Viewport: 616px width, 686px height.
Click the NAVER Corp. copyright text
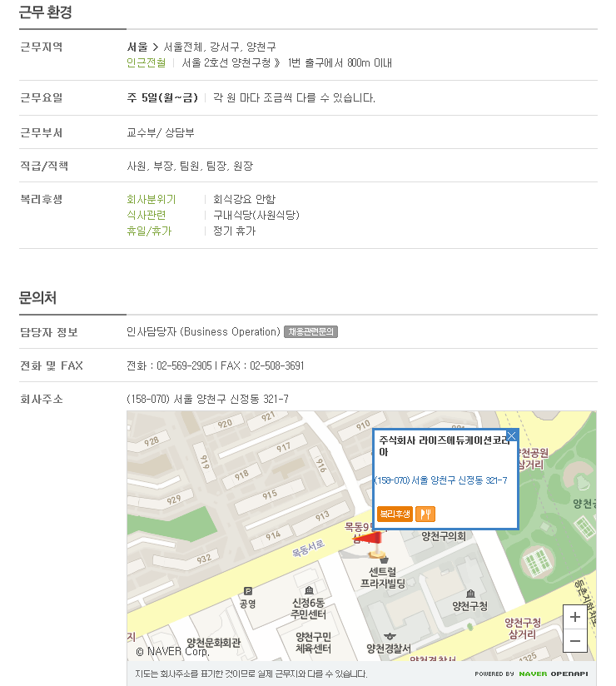point(173,651)
